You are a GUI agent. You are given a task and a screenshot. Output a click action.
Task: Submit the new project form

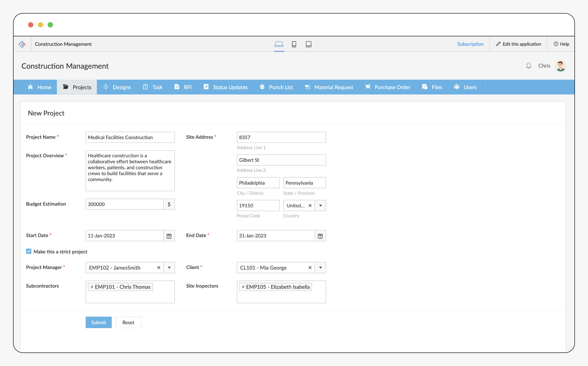click(99, 323)
